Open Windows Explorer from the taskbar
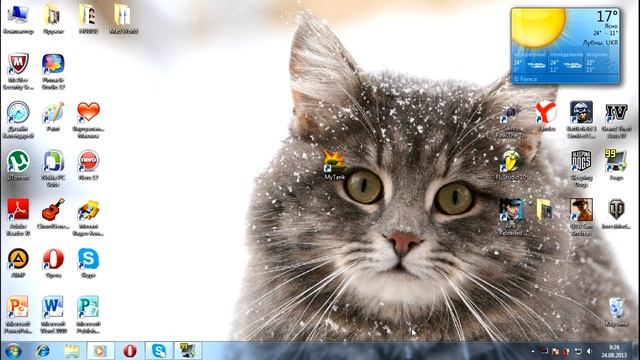Image resolution: width=640 pixels, height=360 pixels. coord(72,351)
